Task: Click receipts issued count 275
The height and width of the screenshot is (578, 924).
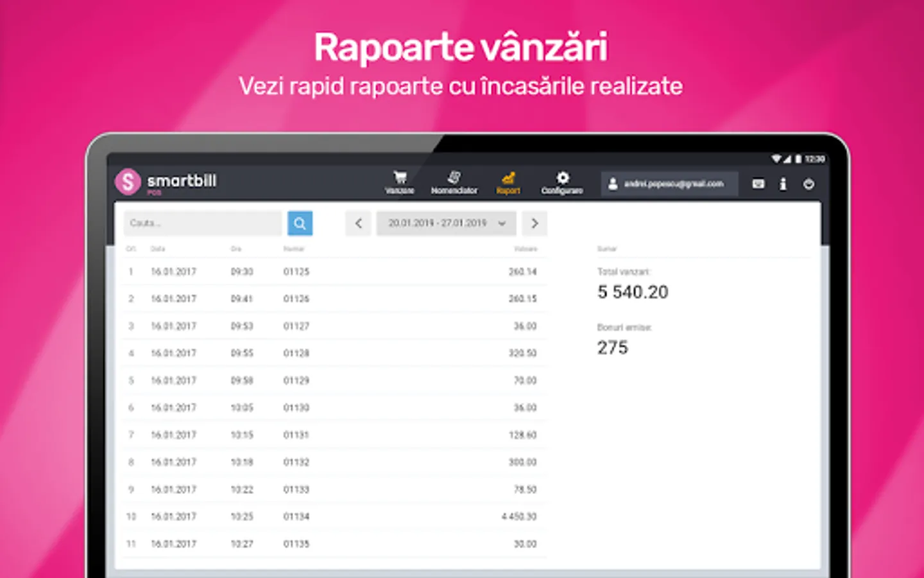Action: (x=613, y=347)
